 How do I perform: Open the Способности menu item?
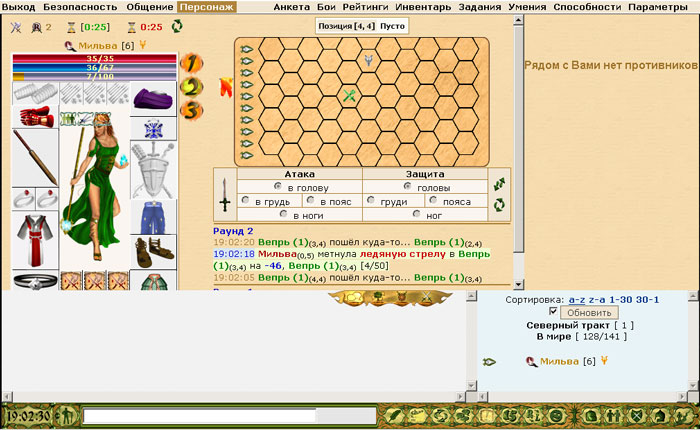tap(587, 7)
